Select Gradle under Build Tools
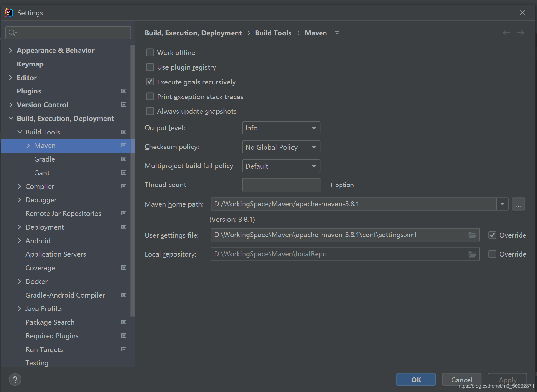Image resolution: width=537 pixels, height=392 pixels. click(44, 159)
